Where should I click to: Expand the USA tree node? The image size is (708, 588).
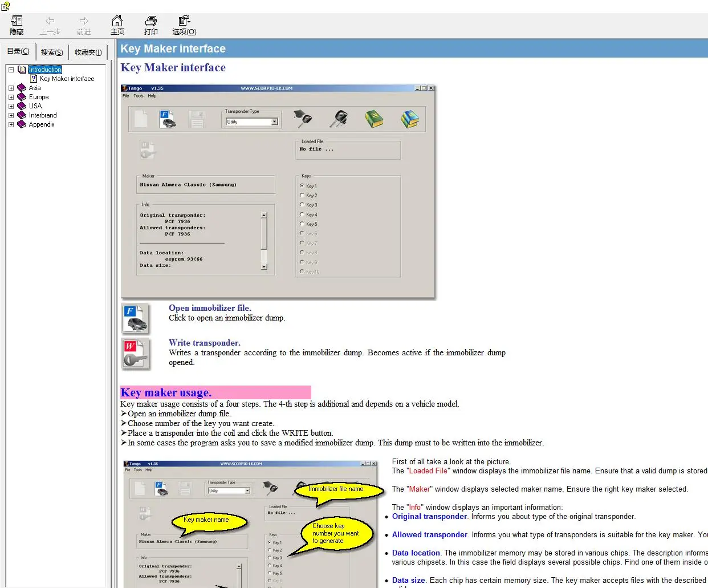11,106
